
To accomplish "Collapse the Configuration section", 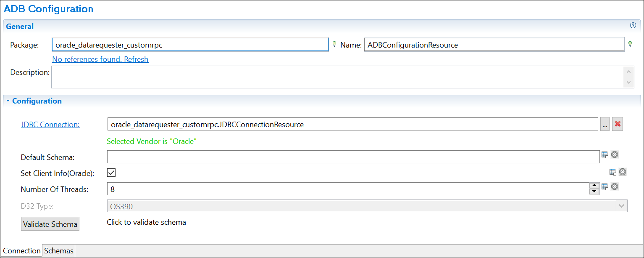I will 8,101.
